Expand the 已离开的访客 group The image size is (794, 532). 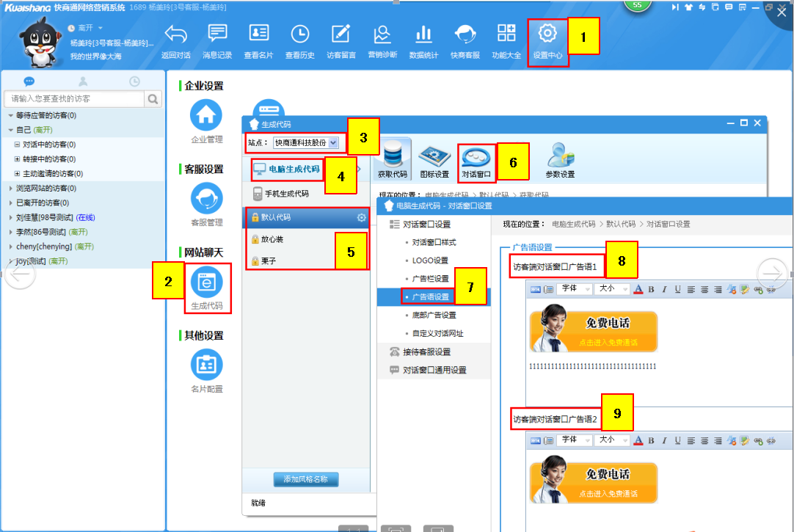[x=10, y=203]
